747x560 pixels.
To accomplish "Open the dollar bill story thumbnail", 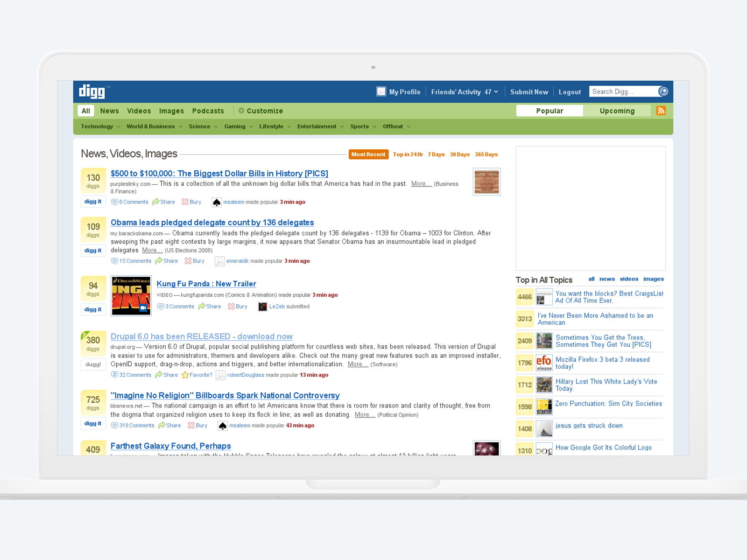I will pyautogui.click(x=486, y=182).
